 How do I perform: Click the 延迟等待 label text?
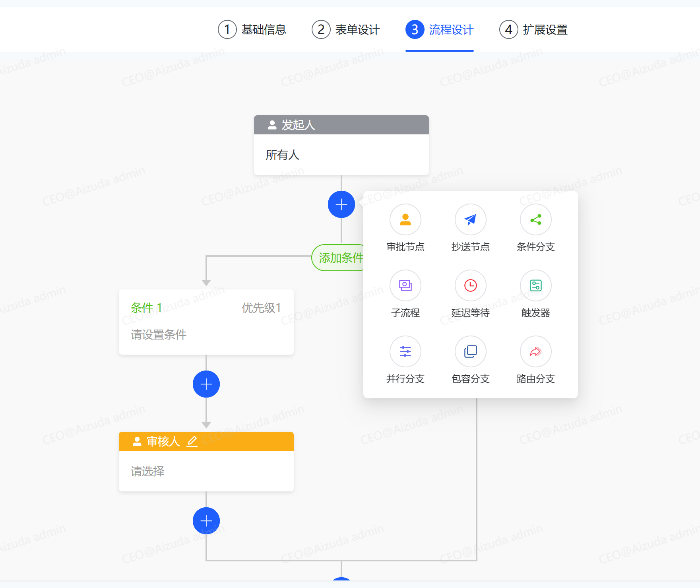coord(470,313)
